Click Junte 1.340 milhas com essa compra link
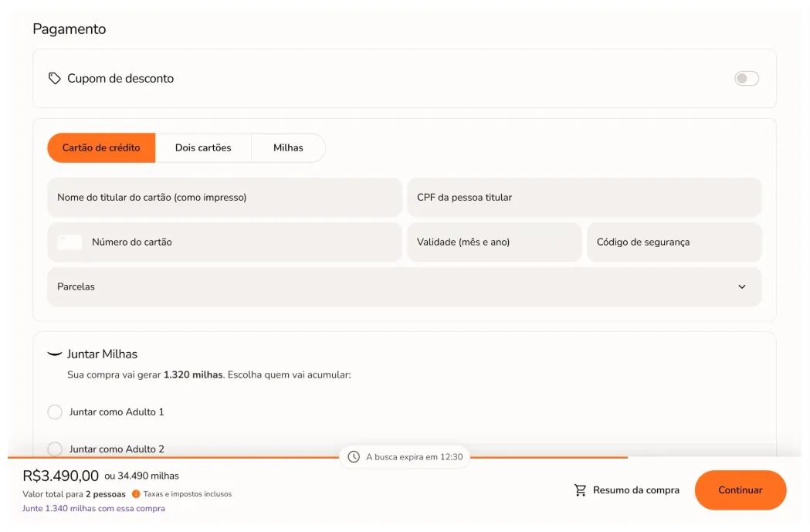Viewport: 810px width, 532px height. pyautogui.click(x=93, y=508)
